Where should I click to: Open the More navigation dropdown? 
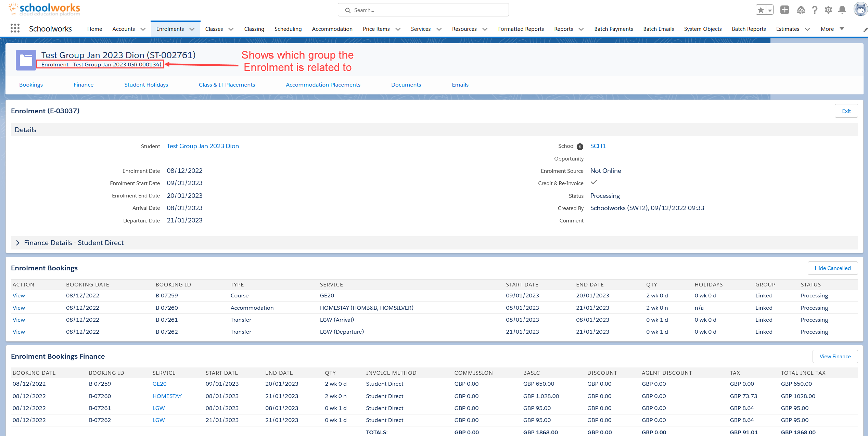point(832,29)
